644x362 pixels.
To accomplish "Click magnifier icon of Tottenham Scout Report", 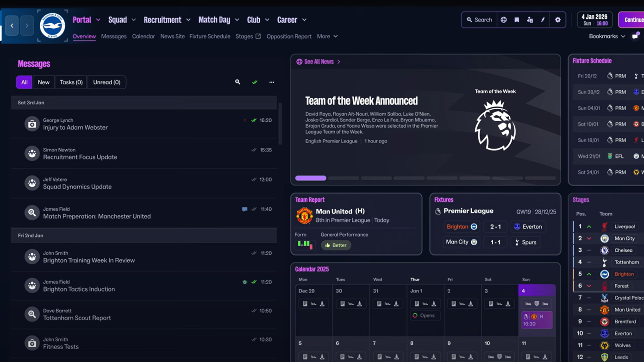I will (x=32, y=314).
